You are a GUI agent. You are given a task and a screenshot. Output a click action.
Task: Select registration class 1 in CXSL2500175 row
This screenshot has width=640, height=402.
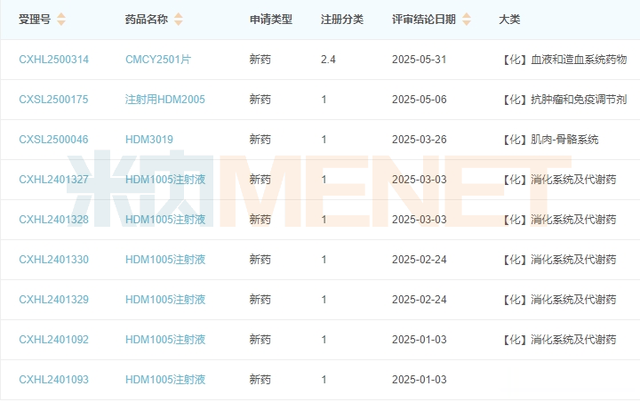tap(324, 100)
